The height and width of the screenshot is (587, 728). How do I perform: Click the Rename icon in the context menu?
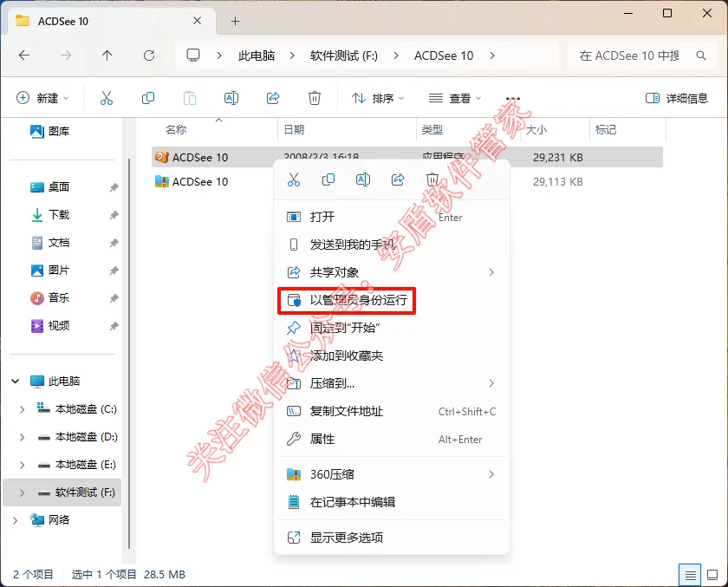(x=363, y=179)
